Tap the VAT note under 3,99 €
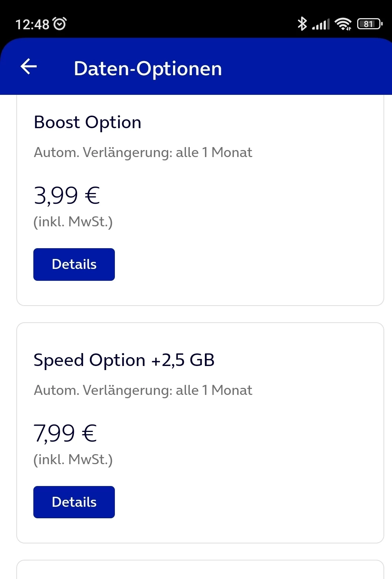The image size is (392, 579). (73, 222)
